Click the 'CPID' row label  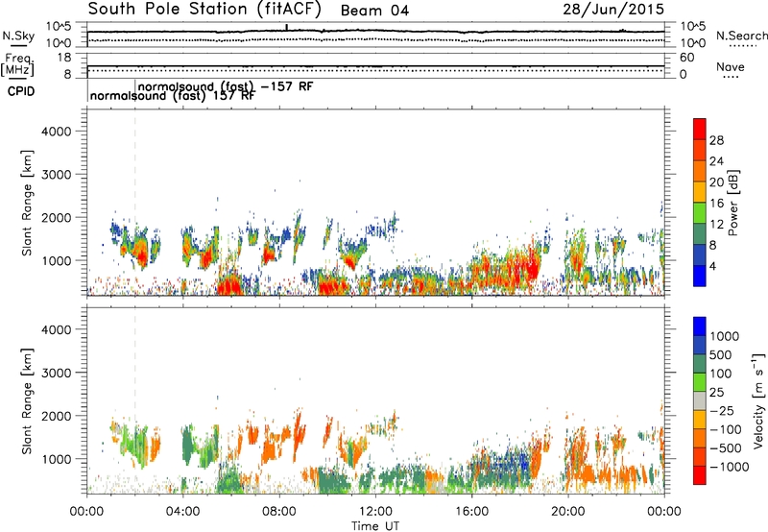[x=21, y=91]
